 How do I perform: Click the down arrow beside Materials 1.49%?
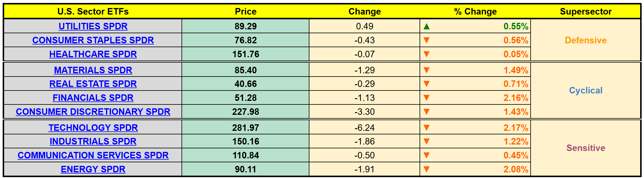coord(426,70)
